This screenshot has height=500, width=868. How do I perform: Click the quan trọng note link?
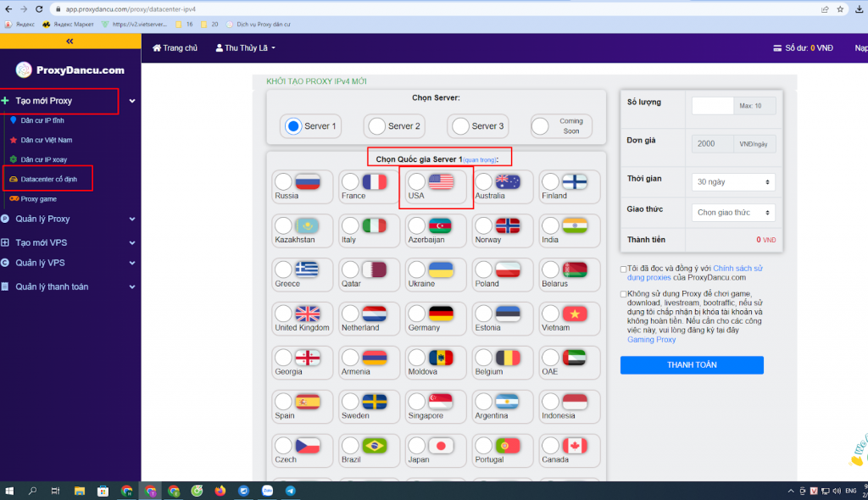pos(480,160)
